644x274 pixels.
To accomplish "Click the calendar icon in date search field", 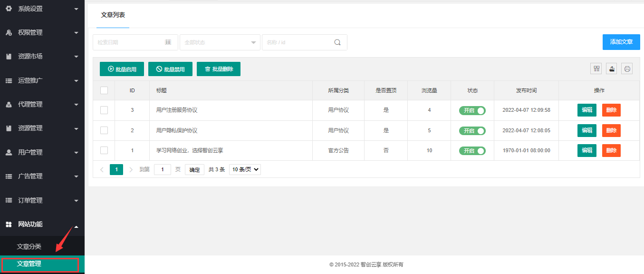I will [168, 42].
